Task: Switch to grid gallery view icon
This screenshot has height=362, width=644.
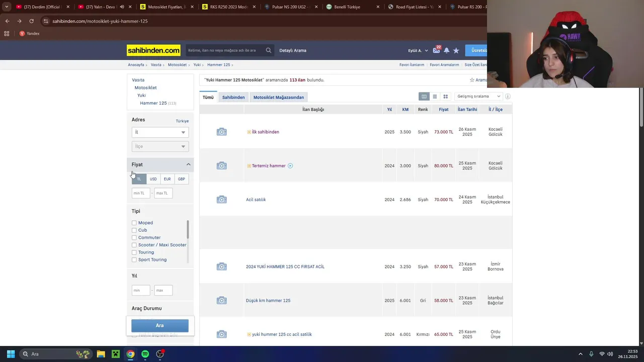Action: point(445,97)
